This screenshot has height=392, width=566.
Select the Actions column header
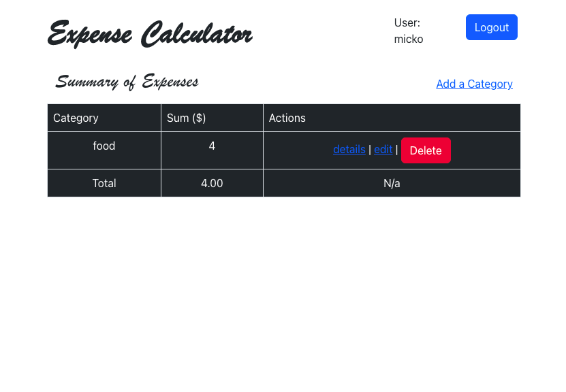(287, 118)
